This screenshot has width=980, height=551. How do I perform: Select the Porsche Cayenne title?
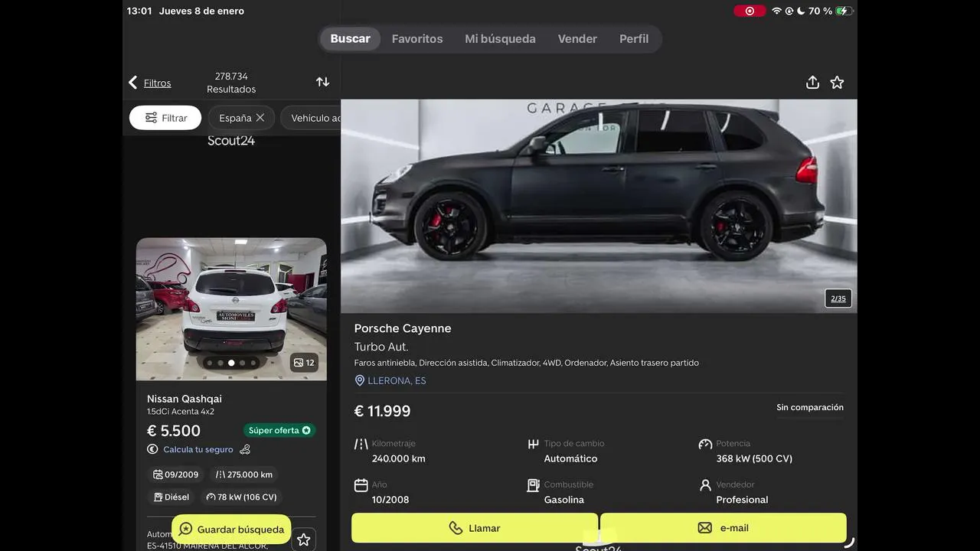coord(403,328)
